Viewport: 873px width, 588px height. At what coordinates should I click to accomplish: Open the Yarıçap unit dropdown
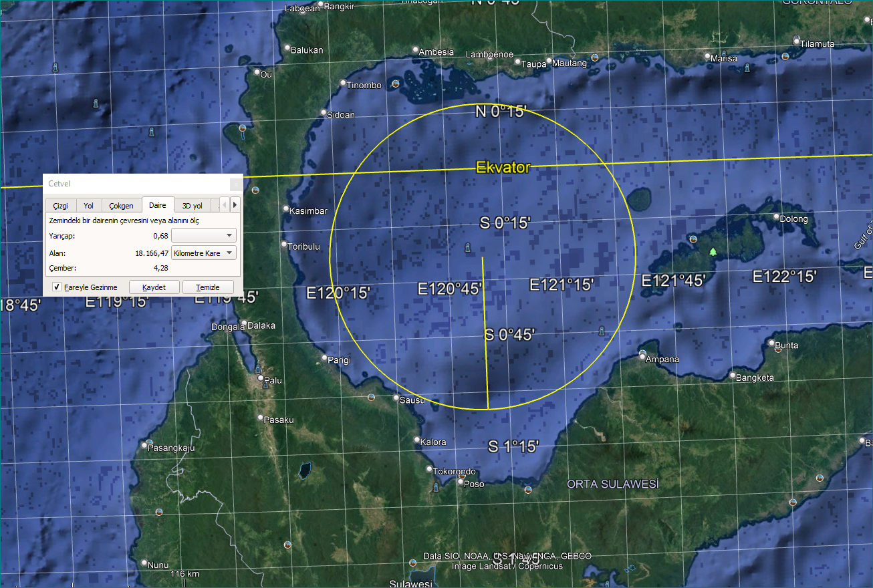click(204, 235)
